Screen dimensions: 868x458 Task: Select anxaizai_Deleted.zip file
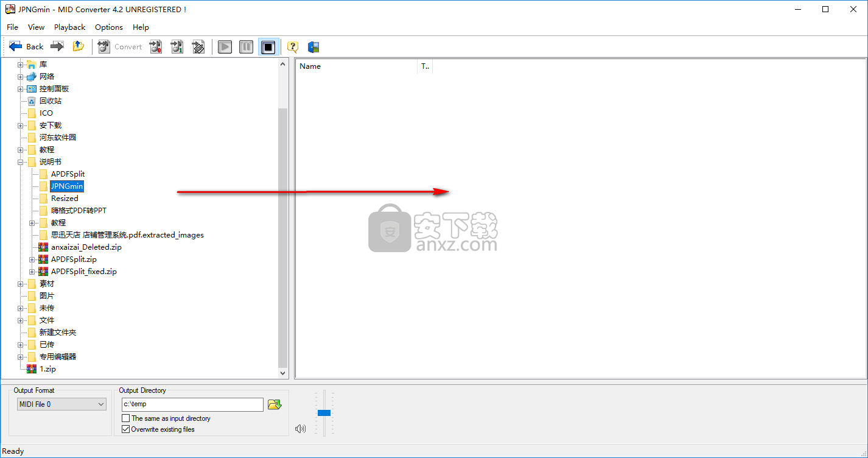click(86, 247)
